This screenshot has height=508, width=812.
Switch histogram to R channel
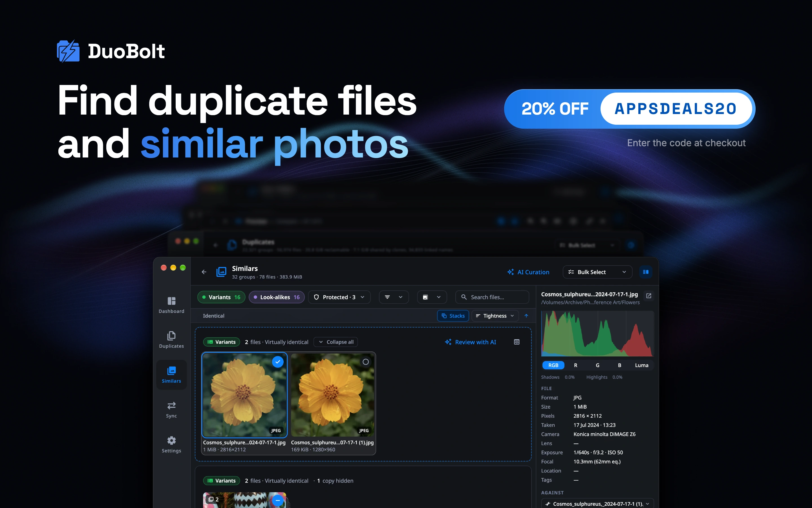click(x=575, y=365)
